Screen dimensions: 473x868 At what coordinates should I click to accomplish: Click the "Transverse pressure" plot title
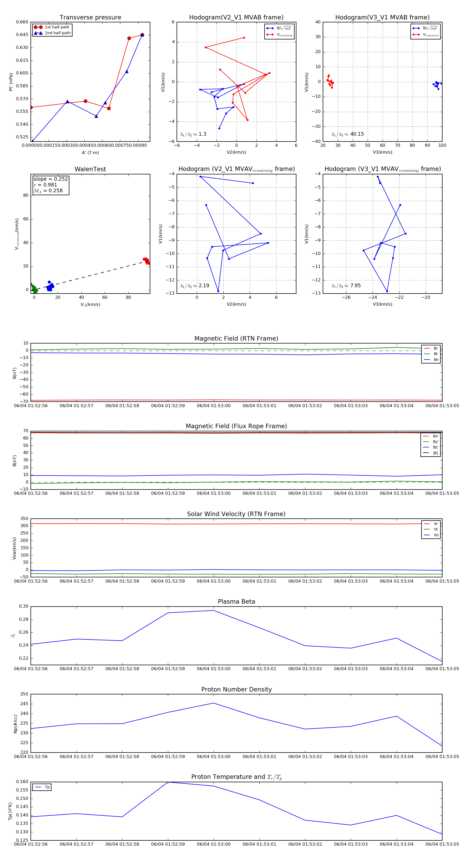[90, 18]
